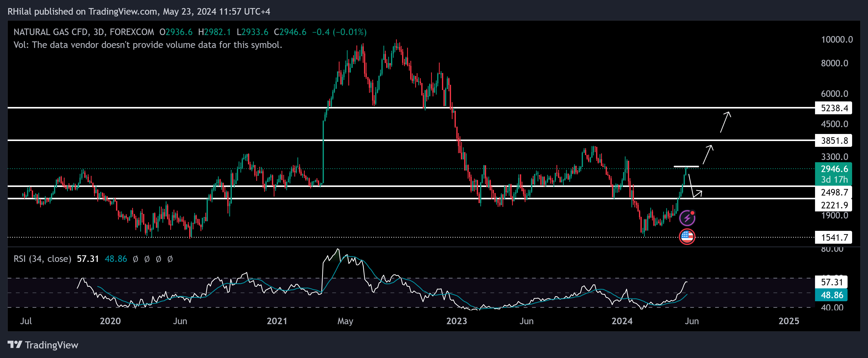The width and height of the screenshot is (868, 358).
Task: Click the 4500.0 price axis label
Action: (834, 124)
